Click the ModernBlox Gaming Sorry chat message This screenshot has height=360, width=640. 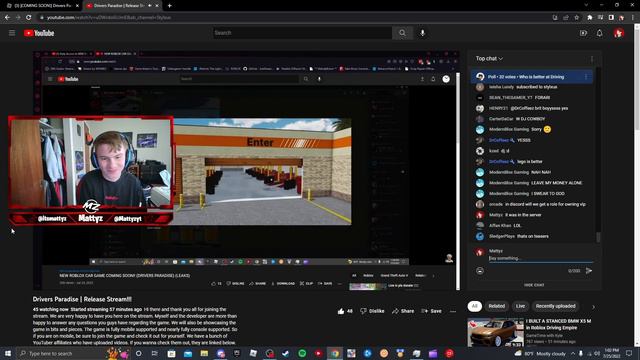pyautogui.click(x=520, y=129)
